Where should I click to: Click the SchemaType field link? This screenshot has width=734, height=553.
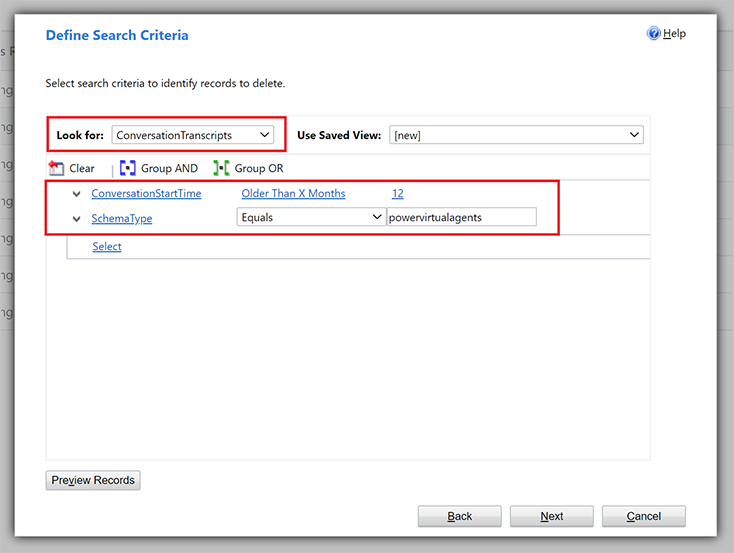pos(122,219)
